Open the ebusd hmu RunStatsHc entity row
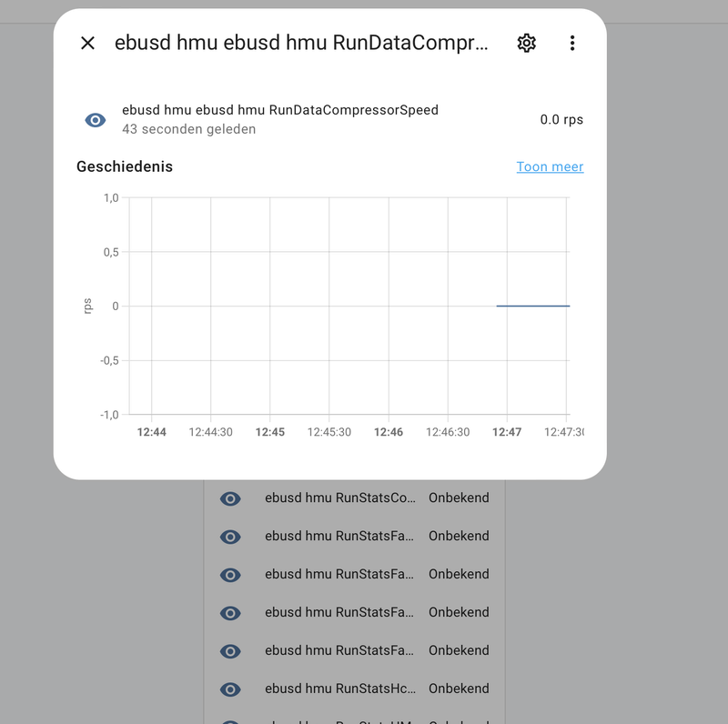 pos(340,689)
